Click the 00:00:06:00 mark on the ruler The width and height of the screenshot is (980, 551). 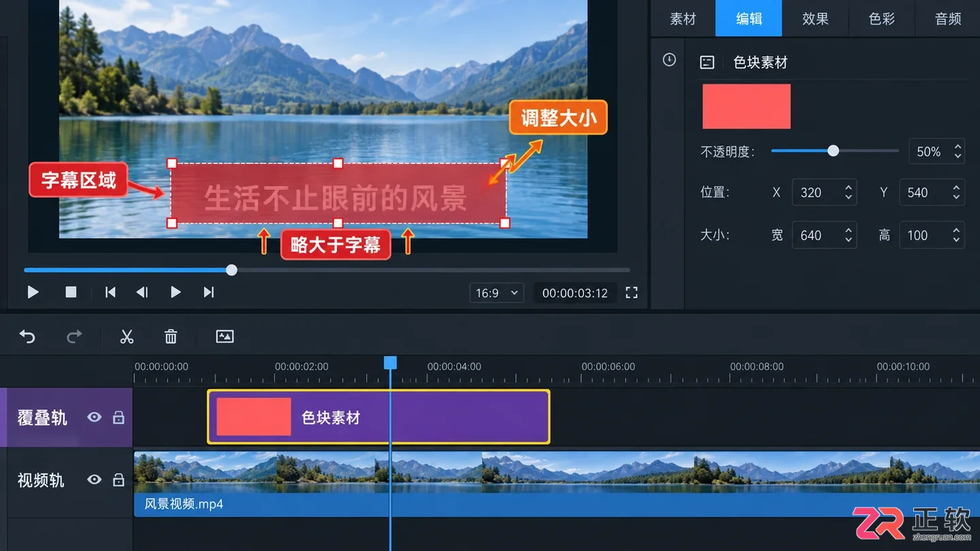[x=608, y=366]
